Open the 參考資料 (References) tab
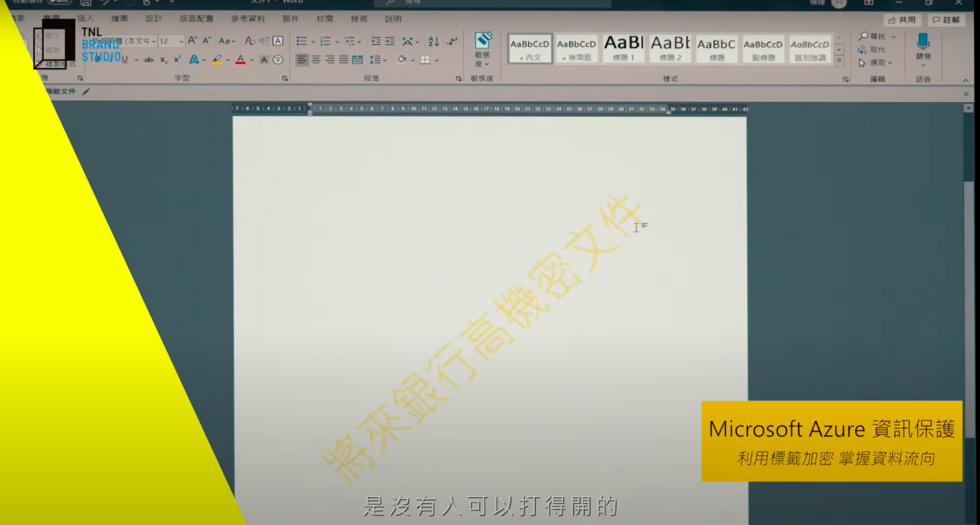 click(248, 18)
